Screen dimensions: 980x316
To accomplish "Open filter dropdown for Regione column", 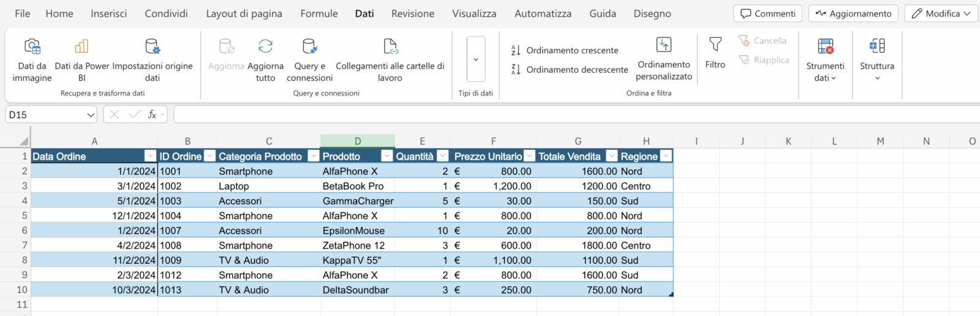I will click(666, 156).
